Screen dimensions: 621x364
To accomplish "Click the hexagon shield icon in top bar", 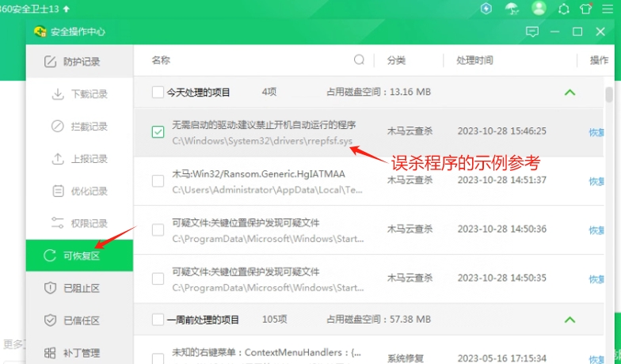I will tap(486, 8).
